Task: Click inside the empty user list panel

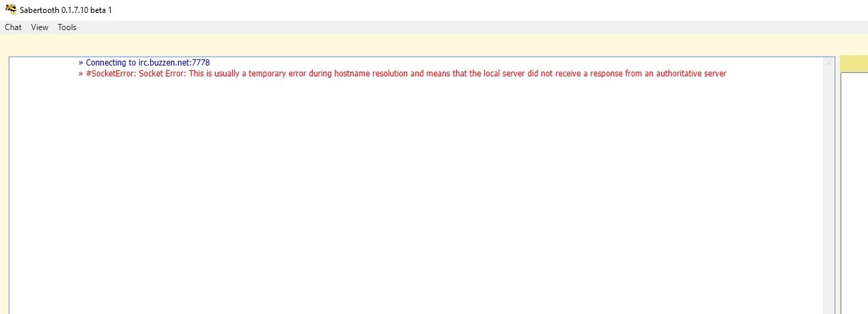Action: [x=854, y=192]
